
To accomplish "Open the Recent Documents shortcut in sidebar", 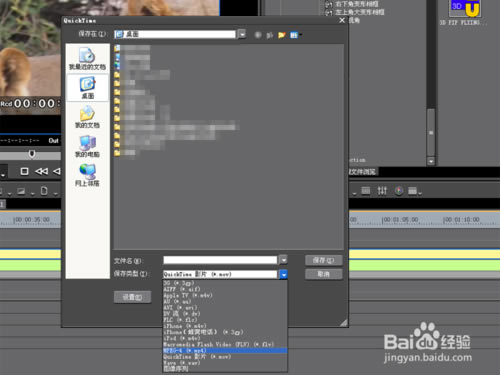I will click(x=87, y=59).
